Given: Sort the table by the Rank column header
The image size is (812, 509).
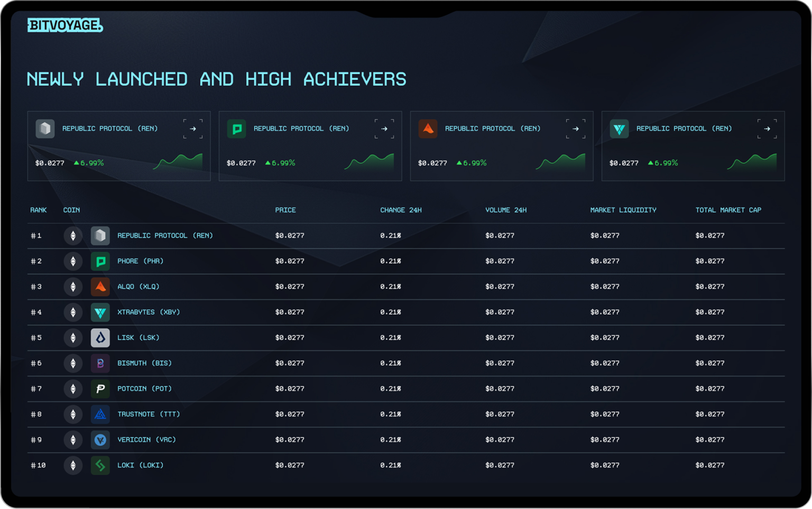Looking at the screenshot, I should tap(39, 210).
